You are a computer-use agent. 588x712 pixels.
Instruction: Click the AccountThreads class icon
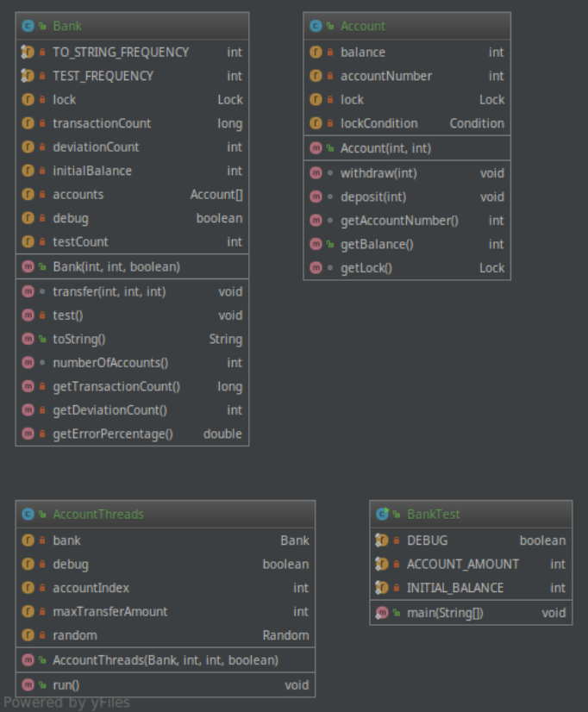pos(28,514)
